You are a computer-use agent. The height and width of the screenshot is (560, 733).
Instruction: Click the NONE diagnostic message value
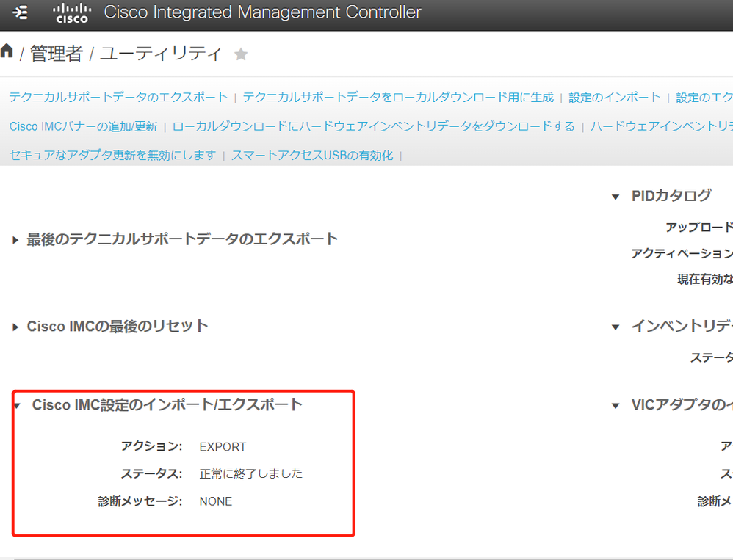(215, 501)
